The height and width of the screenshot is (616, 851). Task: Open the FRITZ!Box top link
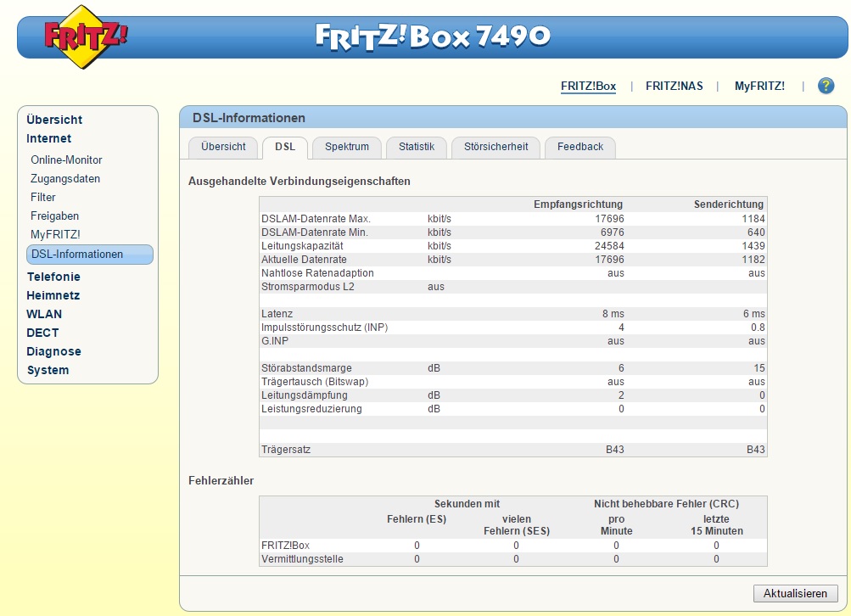click(588, 86)
